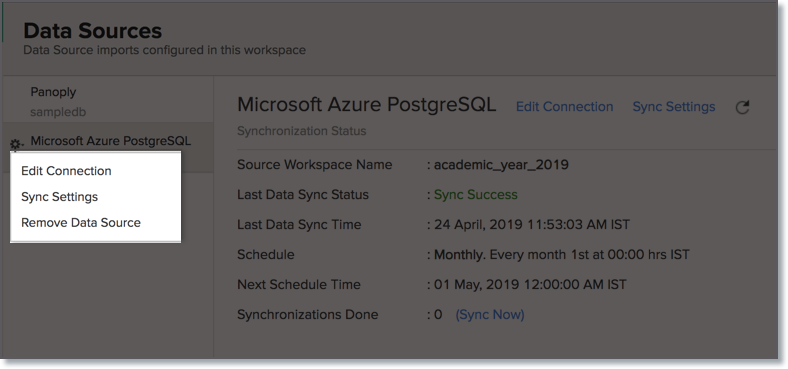The height and width of the screenshot is (369, 788).
Task: Click the Edit Connection link in the header
Action: pos(564,107)
